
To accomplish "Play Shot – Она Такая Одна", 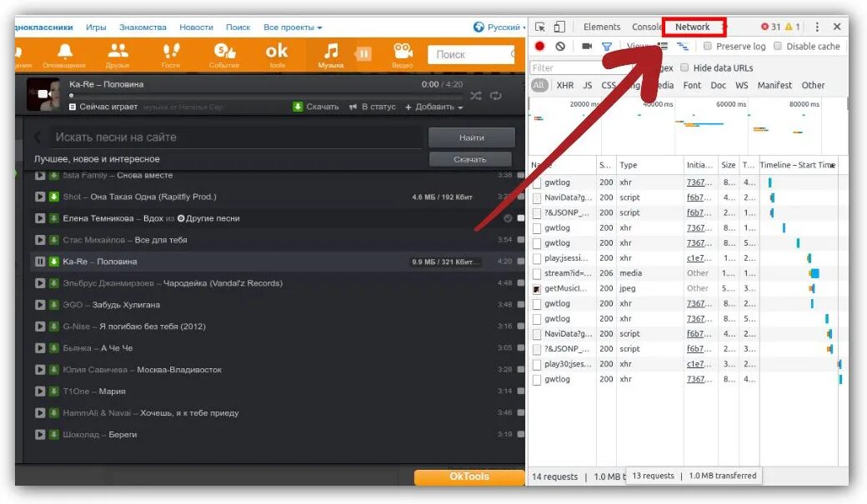I will pyautogui.click(x=40, y=197).
